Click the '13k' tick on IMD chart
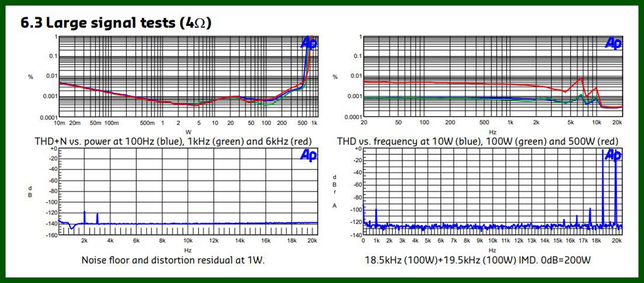The width and height of the screenshot is (644, 283). [532, 241]
